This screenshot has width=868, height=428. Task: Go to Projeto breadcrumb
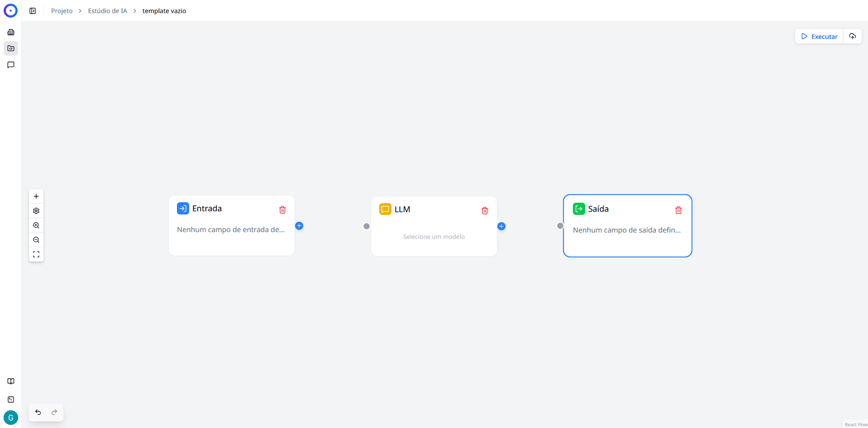[62, 11]
